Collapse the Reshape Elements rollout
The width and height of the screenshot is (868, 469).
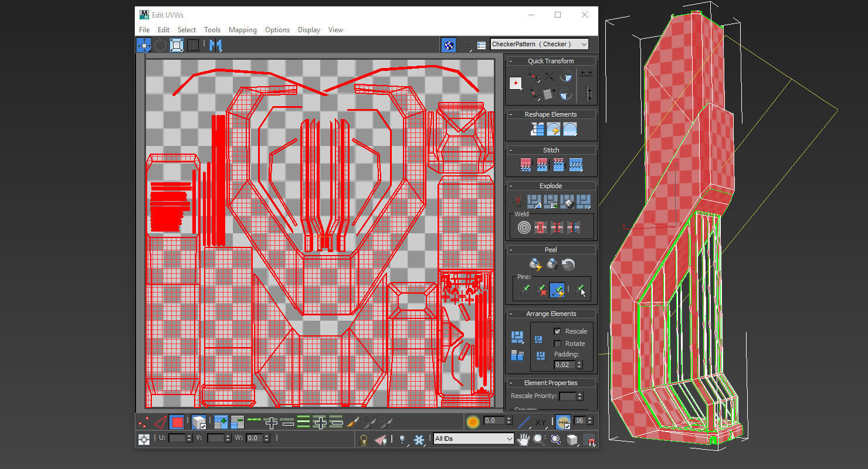coord(551,114)
